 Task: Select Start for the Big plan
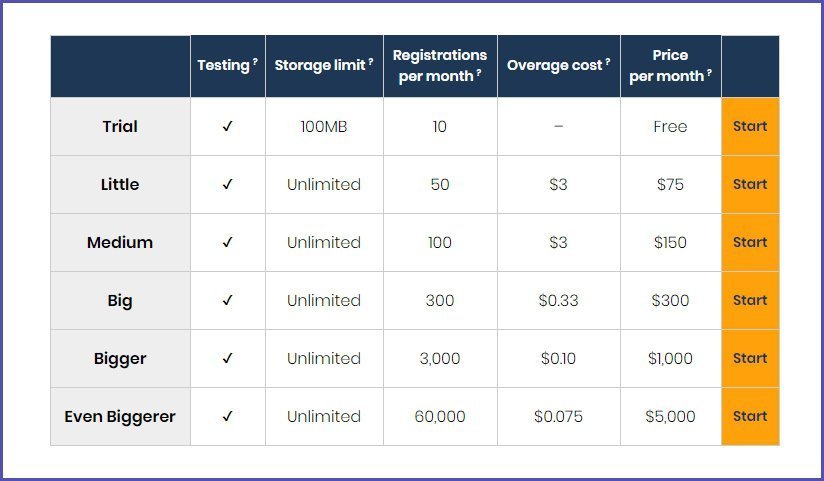click(750, 300)
